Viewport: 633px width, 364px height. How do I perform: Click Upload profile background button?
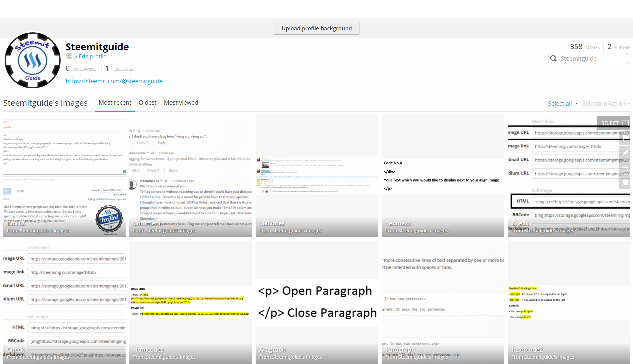click(x=317, y=28)
